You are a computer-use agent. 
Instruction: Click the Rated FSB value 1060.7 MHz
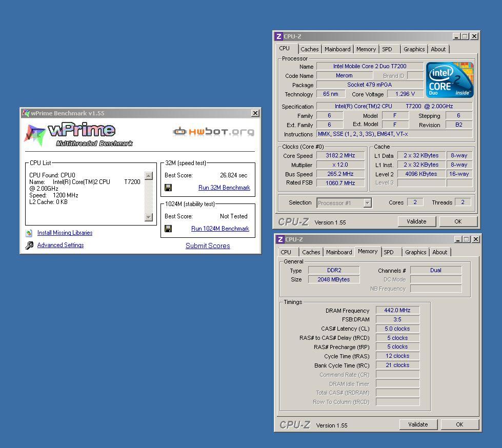click(340, 183)
